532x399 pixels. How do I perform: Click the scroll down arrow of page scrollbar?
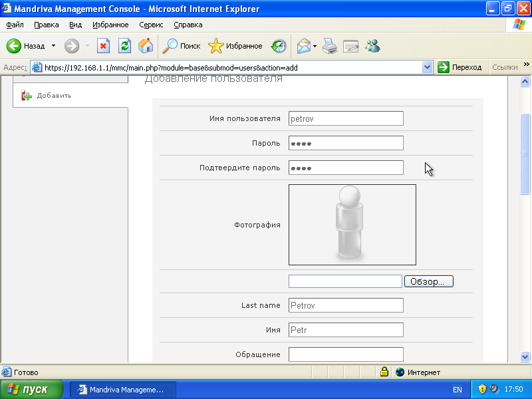tap(525, 356)
